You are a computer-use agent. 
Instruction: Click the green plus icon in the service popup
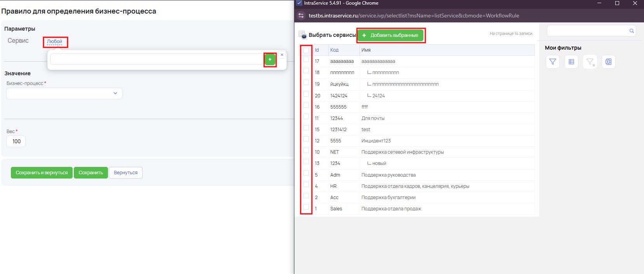tap(270, 59)
